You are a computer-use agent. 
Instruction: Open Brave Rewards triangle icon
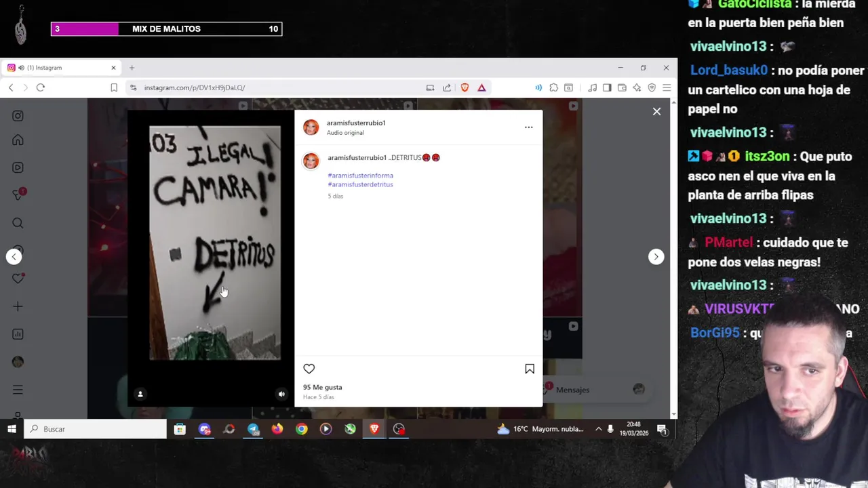pyautogui.click(x=481, y=87)
